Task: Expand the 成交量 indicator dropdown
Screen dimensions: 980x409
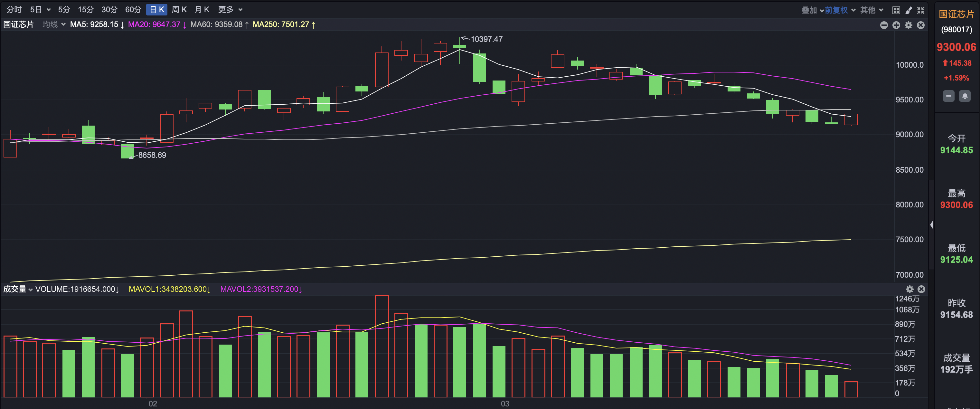Action: [x=18, y=289]
